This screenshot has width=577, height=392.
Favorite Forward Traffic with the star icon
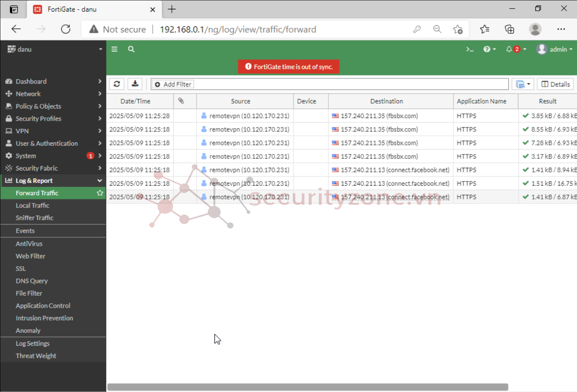(x=100, y=193)
